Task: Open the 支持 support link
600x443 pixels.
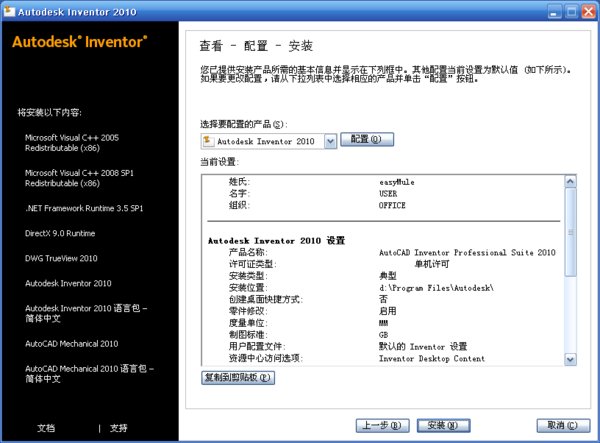Action: [119, 428]
